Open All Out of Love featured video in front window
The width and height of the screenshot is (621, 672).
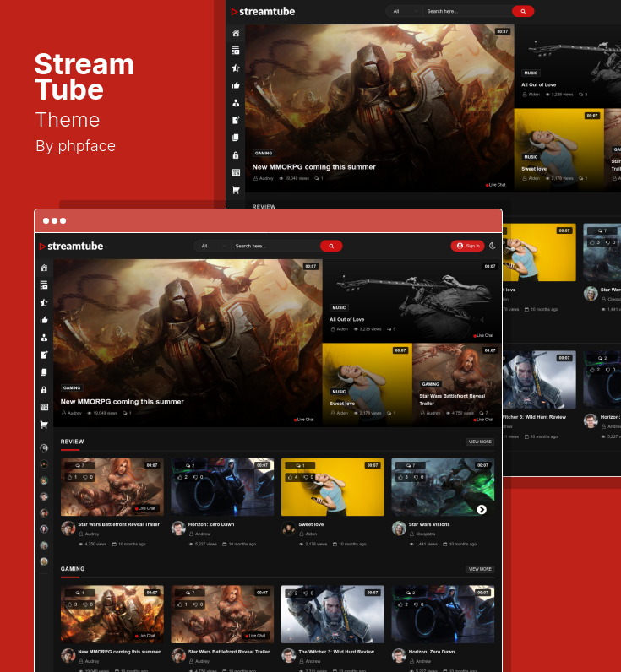click(412, 301)
